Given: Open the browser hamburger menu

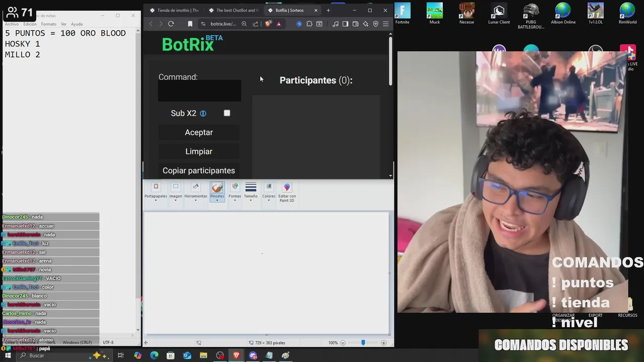Looking at the screenshot, I should (x=386, y=24).
